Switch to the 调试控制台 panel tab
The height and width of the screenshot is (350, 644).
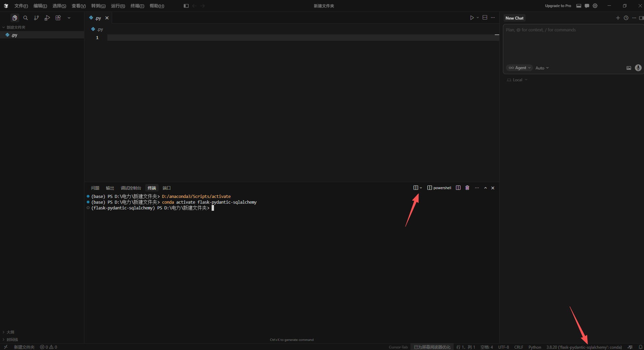point(131,188)
